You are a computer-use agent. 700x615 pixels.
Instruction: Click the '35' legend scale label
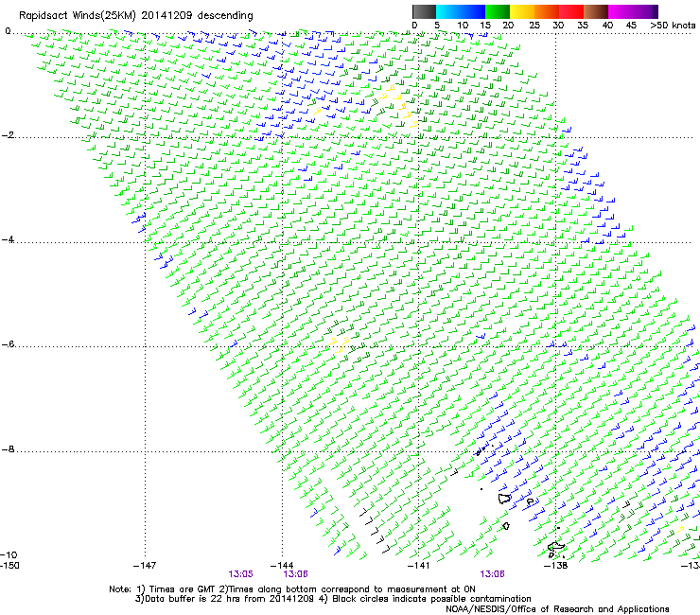coord(583,26)
